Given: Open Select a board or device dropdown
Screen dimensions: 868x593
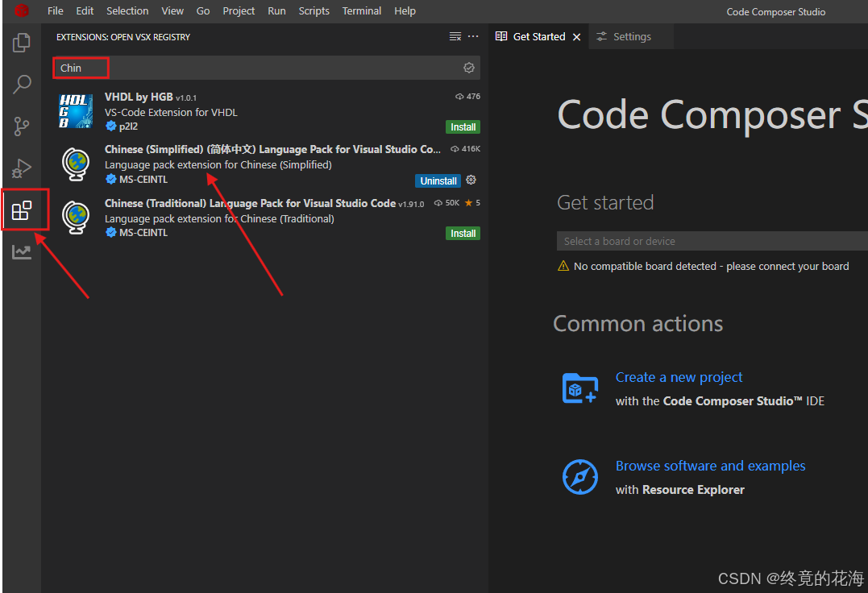Looking at the screenshot, I should [x=712, y=241].
